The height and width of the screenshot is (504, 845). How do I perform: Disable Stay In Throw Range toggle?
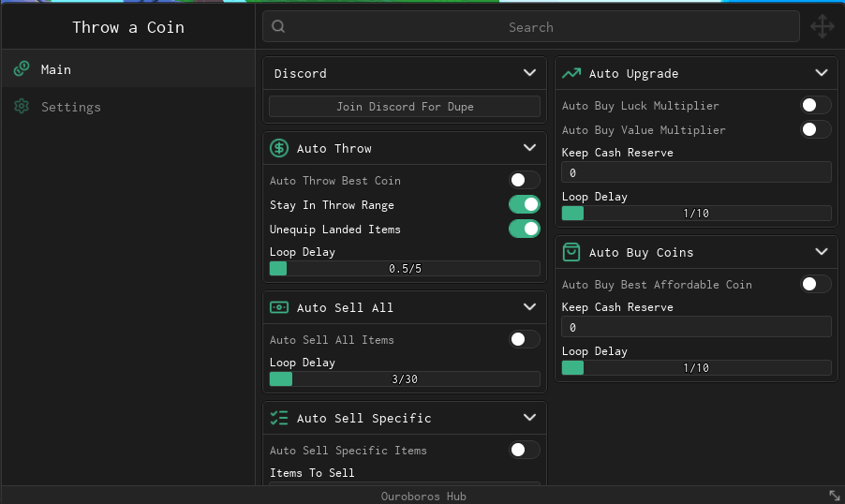[524, 204]
